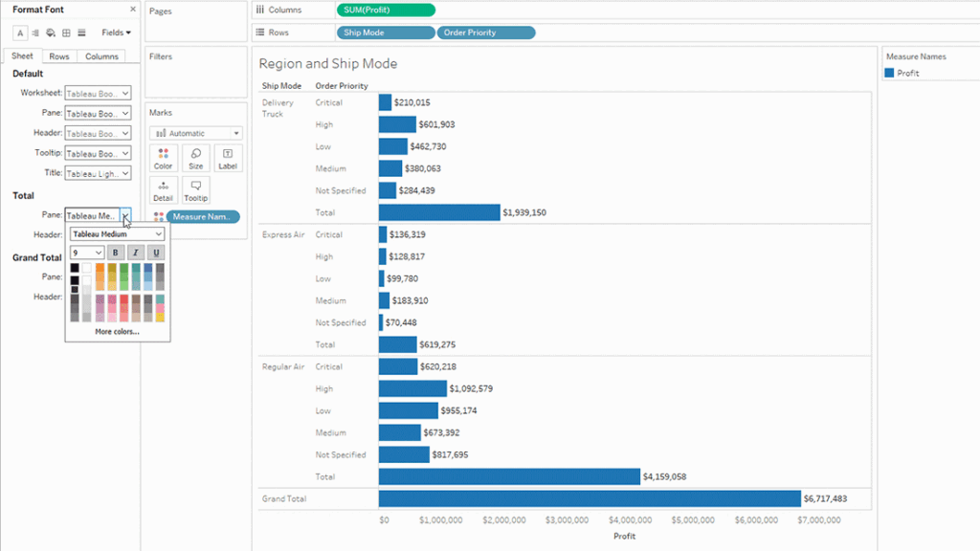The image size is (980, 551).
Task: Toggle bold for the Total Pane font
Action: [116, 252]
